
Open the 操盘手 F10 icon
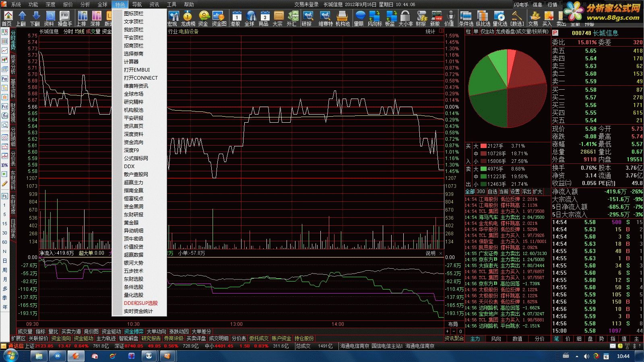[x=64, y=19]
